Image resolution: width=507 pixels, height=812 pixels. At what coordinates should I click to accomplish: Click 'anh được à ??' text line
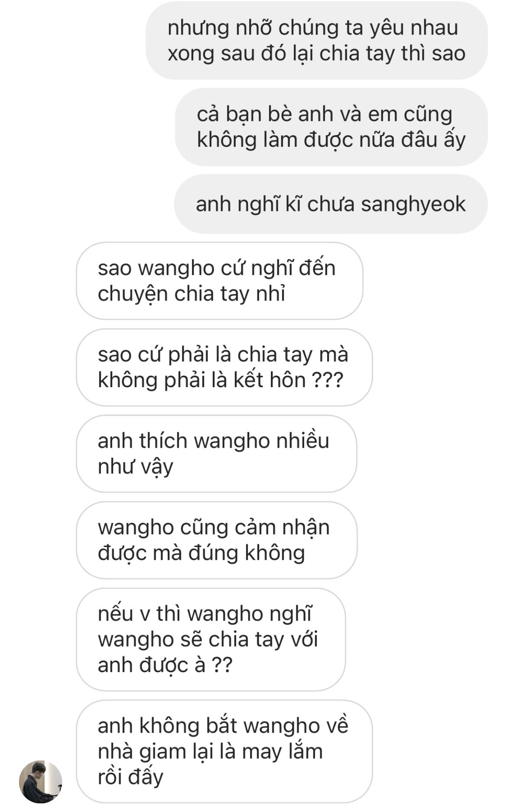(165, 665)
